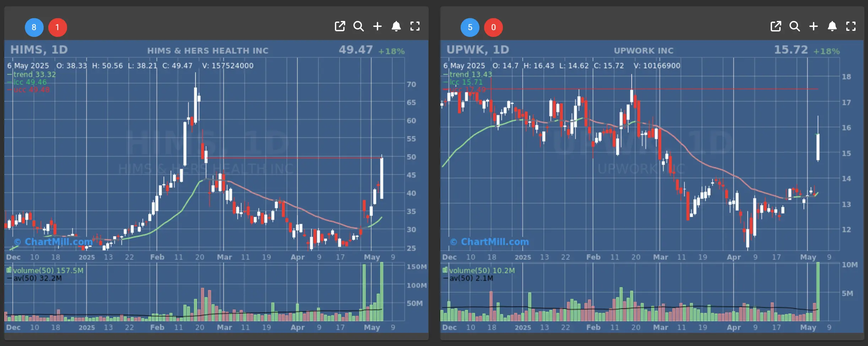Expand UPWK chart to fullscreen
The height and width of the screenshot is (346, 868).
coord(851,26)
